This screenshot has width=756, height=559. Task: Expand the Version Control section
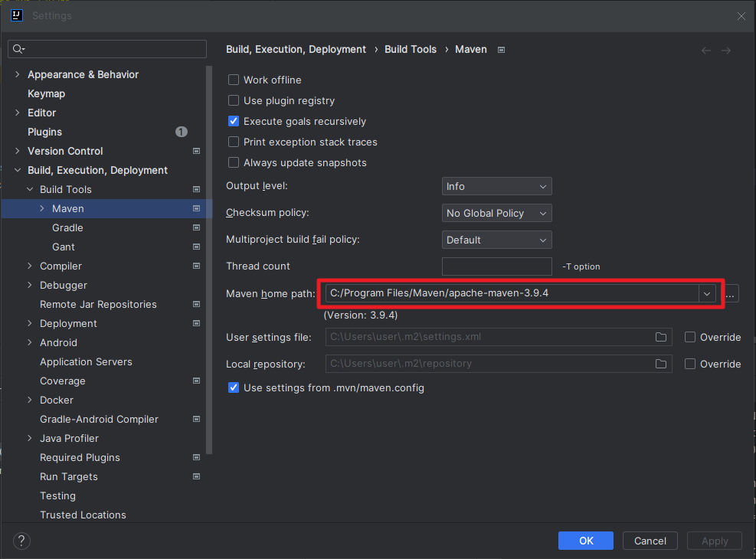coord(18,151)
